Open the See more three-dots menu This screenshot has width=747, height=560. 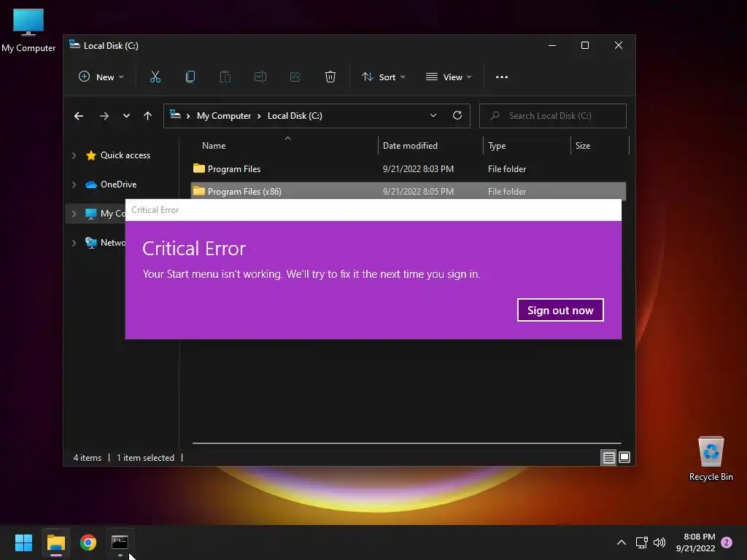tap(501, 77)
